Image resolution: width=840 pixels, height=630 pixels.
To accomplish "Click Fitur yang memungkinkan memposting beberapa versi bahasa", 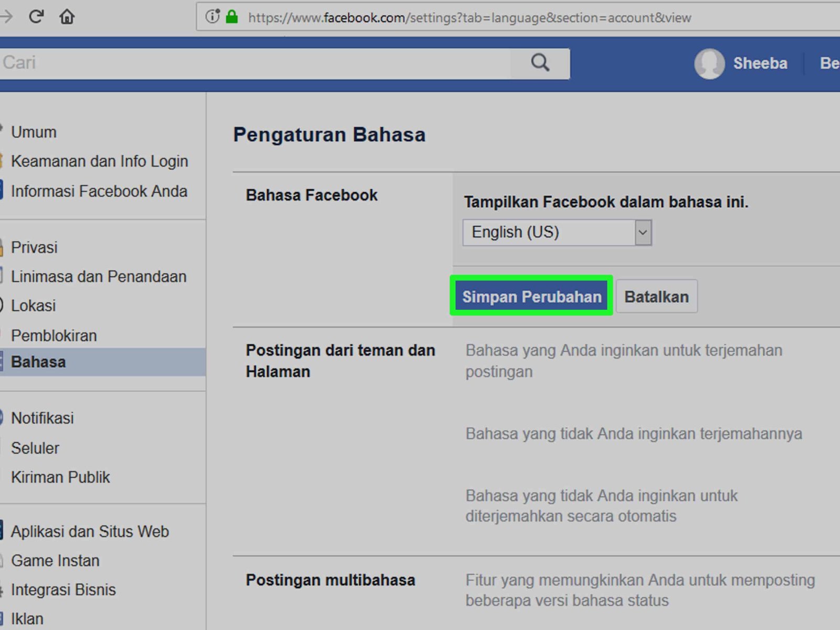I will (640, 590).
